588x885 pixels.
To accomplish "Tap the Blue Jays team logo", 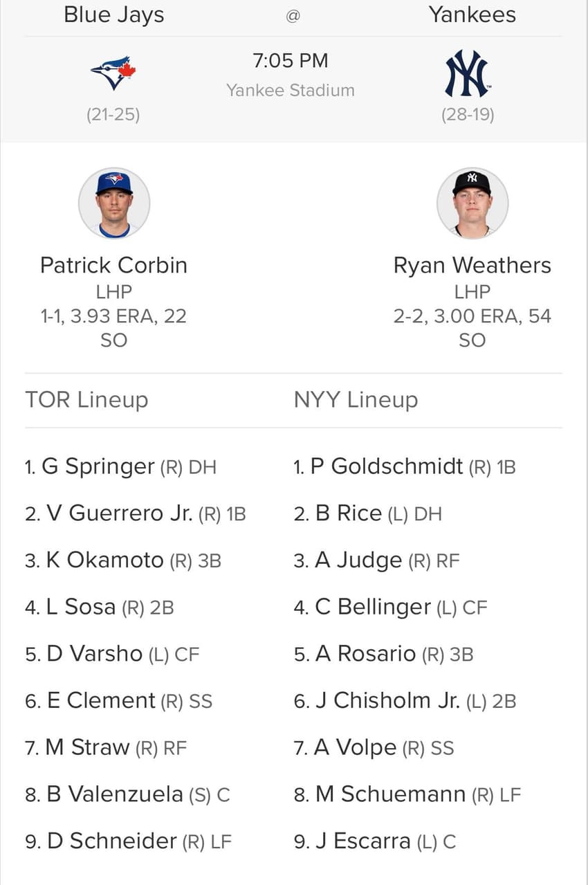I will 113,73.
